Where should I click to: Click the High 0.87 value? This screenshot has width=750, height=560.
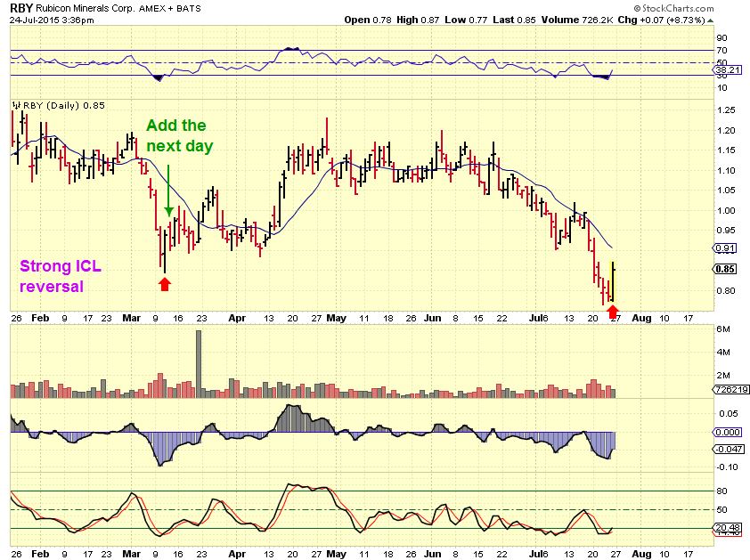(x=418, y=20)
